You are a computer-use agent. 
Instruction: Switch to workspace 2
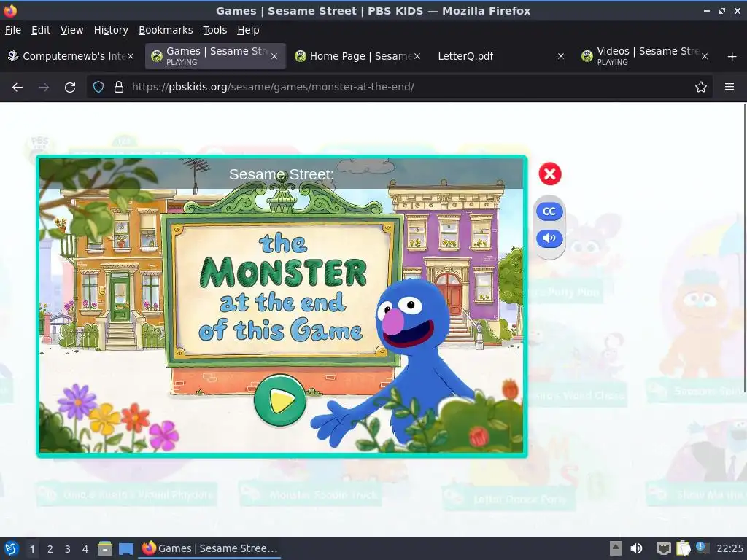pos(50,549)
